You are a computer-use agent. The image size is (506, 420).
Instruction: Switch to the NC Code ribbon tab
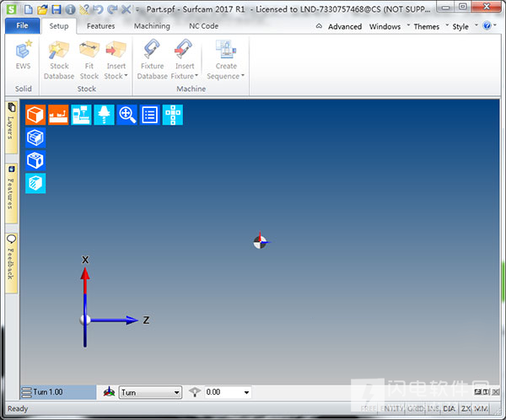(203, 26)
